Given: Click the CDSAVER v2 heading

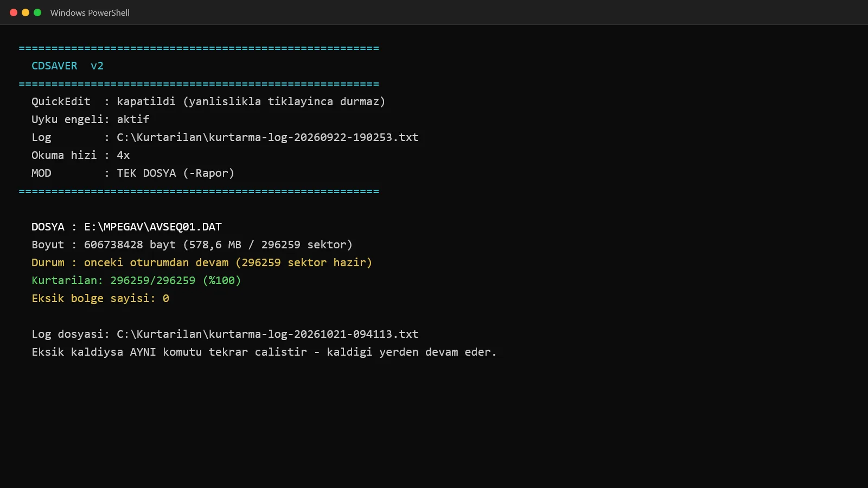Looking at the screenshot, I should (67, 66).
